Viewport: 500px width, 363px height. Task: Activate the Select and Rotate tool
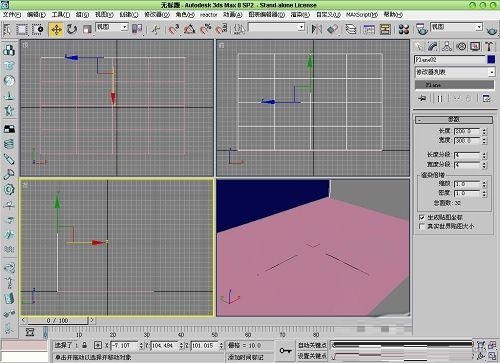[x=72, y=29]
